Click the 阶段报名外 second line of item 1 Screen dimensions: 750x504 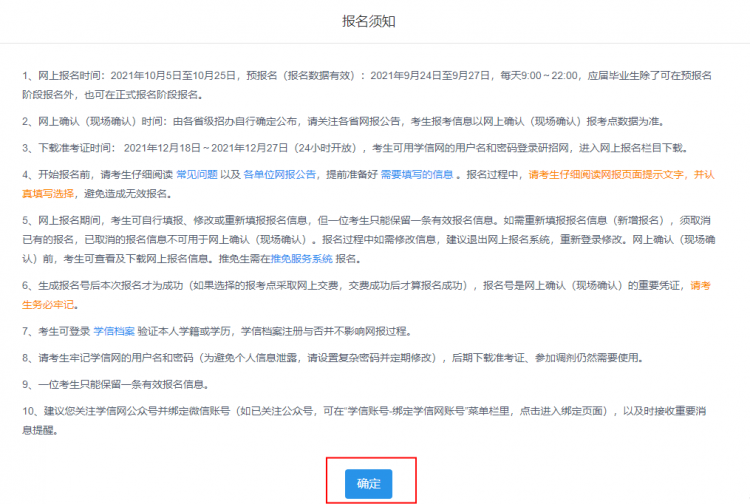click(113, 95)
